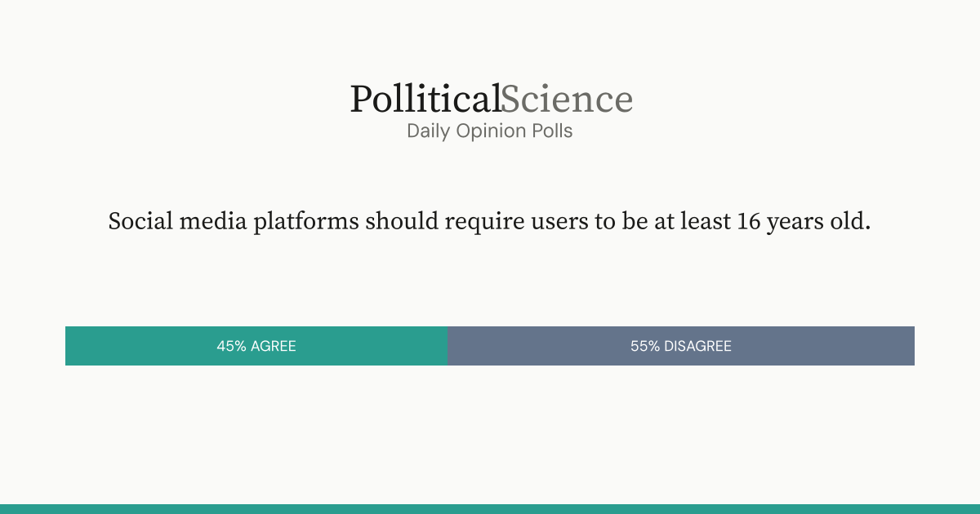Click the dark "Pollitical" word in logo

point(425,100)
